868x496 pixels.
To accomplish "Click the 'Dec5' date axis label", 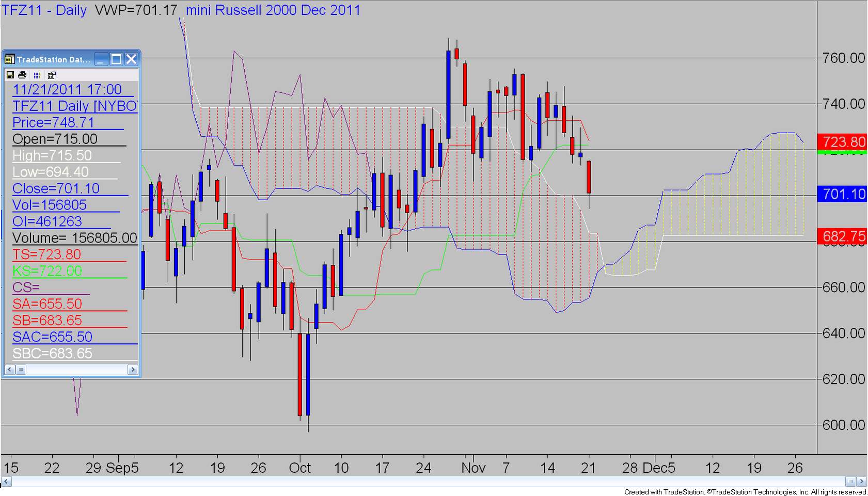I will coord(659,468).
